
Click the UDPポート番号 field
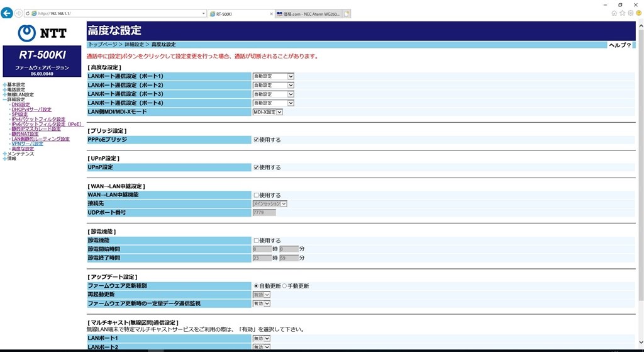(x=264, y=213)
